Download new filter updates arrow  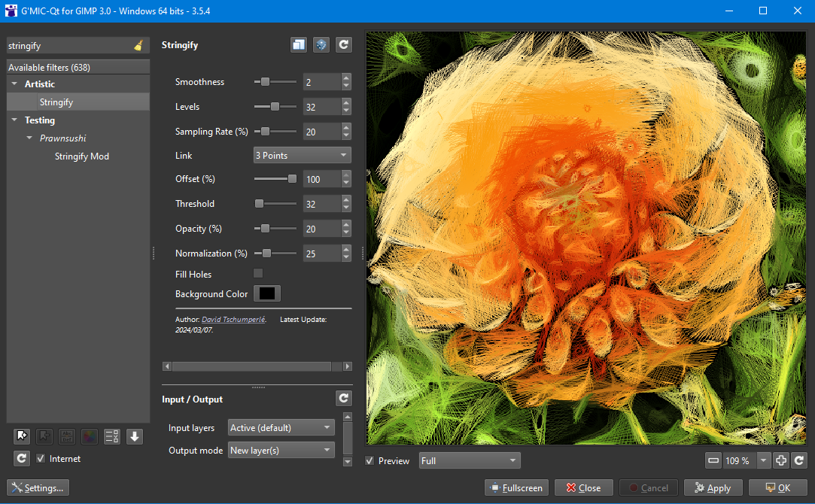134,436
